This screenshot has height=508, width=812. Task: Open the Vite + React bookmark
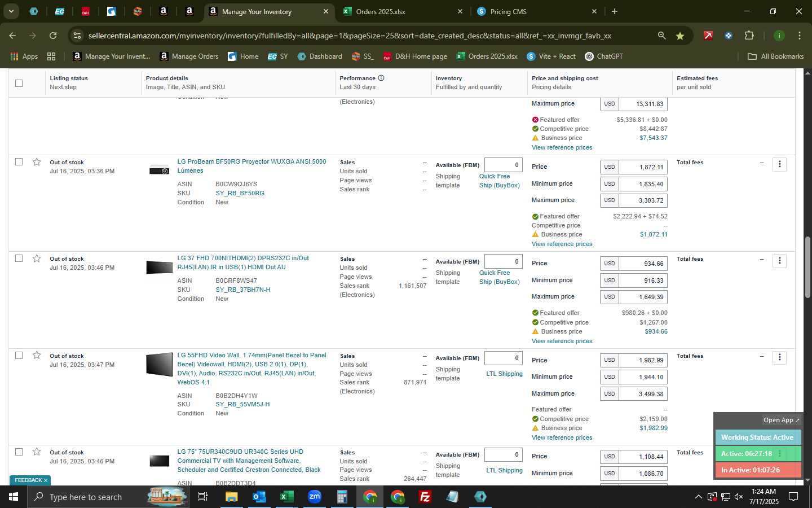click(551, 56)
